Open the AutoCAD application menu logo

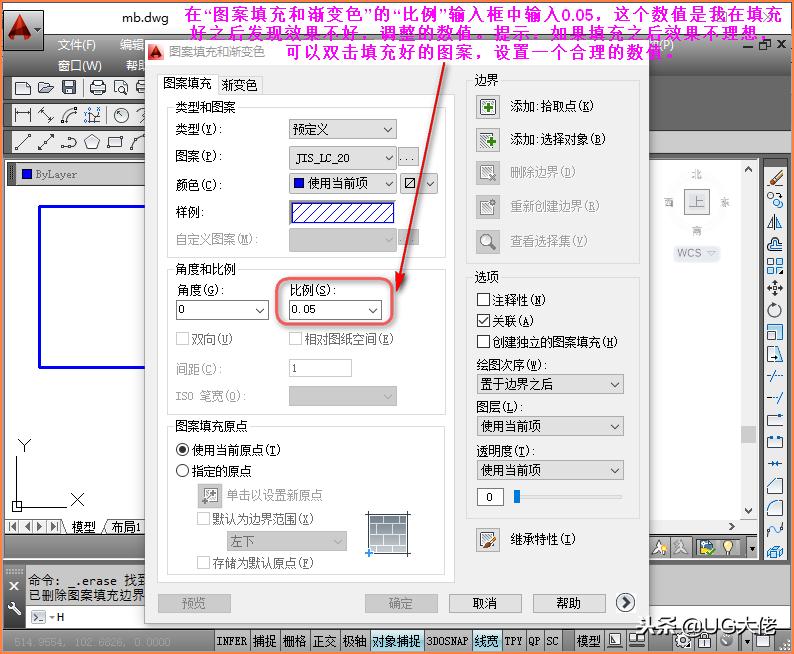click(23, 29)
